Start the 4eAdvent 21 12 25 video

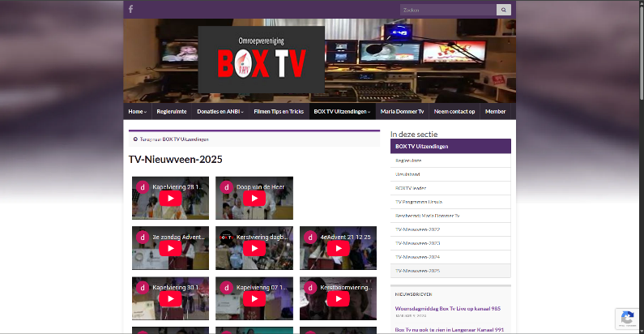coord(338,249)
